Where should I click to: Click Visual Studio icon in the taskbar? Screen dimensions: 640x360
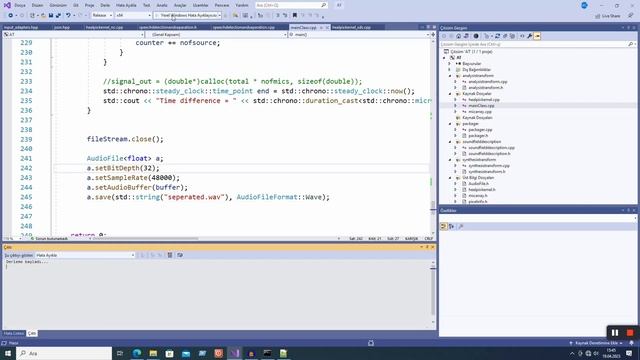pyautogui.click(x=235, y=353)
